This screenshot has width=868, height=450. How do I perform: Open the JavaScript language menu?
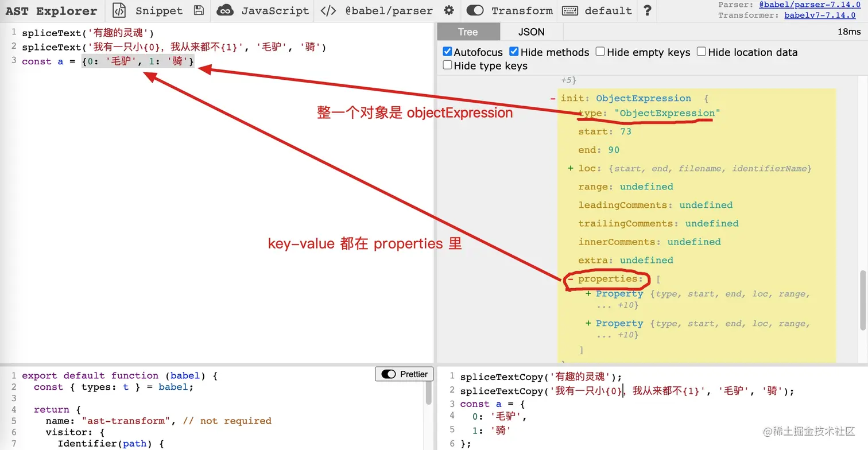click(275, 10)
